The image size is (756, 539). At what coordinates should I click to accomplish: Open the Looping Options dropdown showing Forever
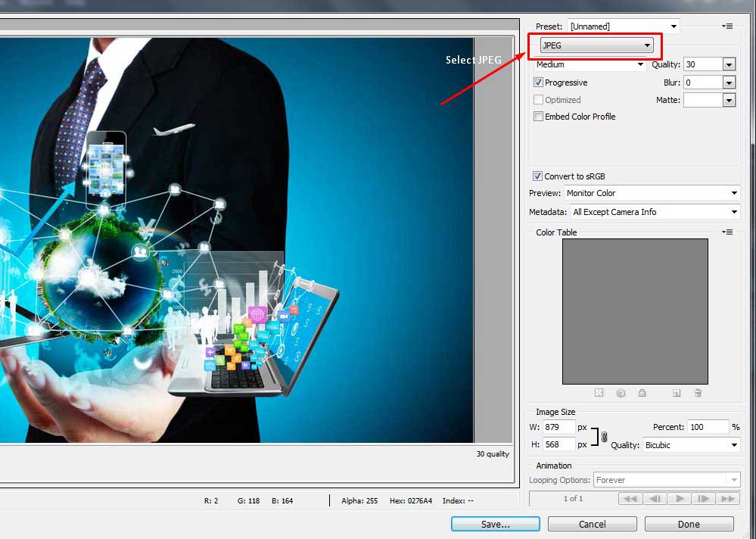pos(667,480)
